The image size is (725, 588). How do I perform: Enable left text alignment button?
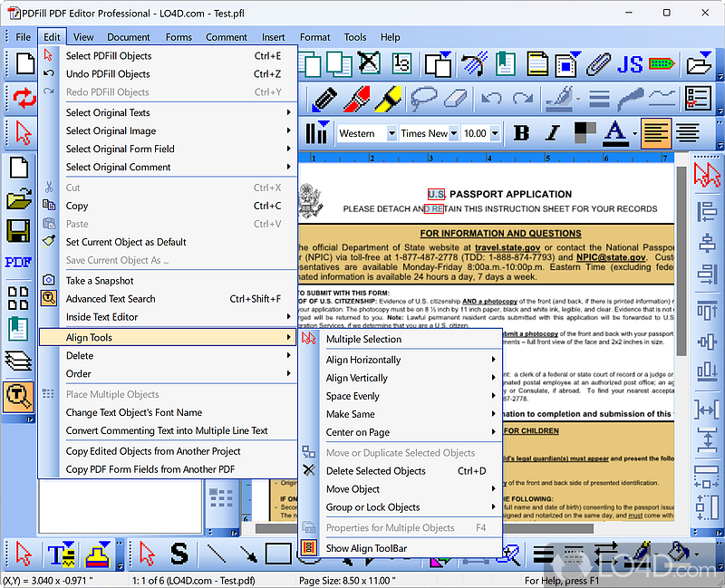point(655,133)
